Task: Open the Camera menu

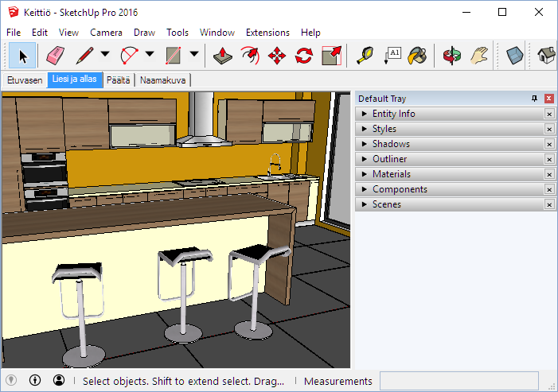Action: coord(106,33)
